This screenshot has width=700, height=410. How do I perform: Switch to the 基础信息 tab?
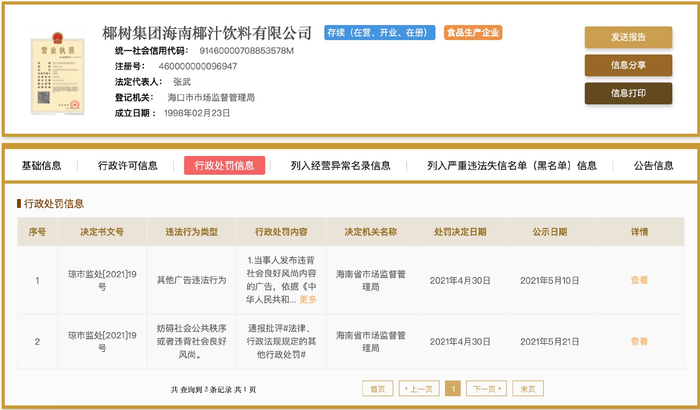point(42,166)
